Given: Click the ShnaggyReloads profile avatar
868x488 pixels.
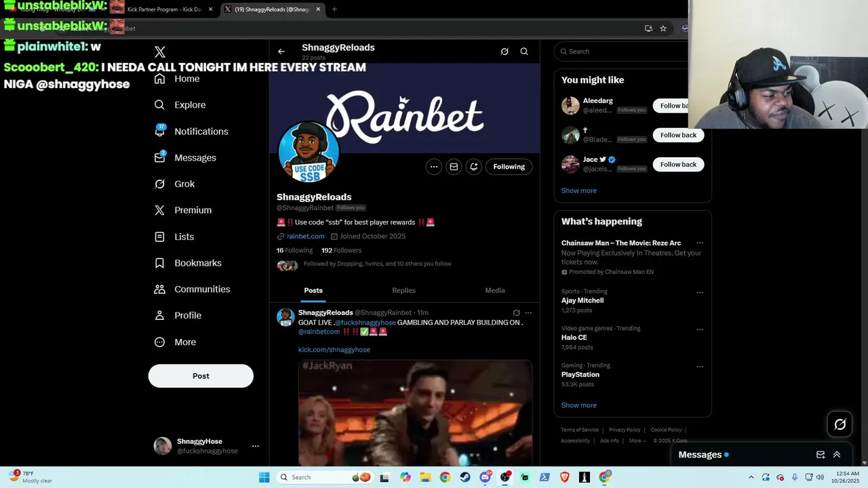Looking at the screenshot, I should (x=309, y=152).
